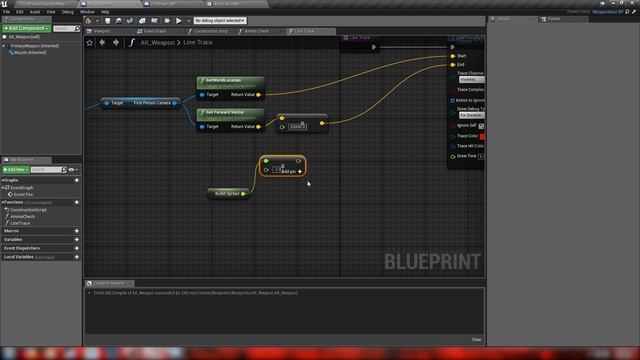Click the Components panel search field
640x360 pixels.
[66, 28]
